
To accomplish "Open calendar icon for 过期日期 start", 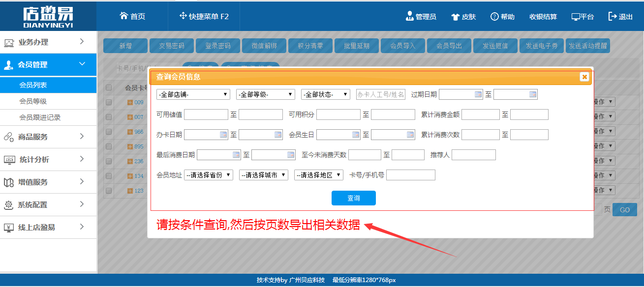I will (x=478, y=94).
